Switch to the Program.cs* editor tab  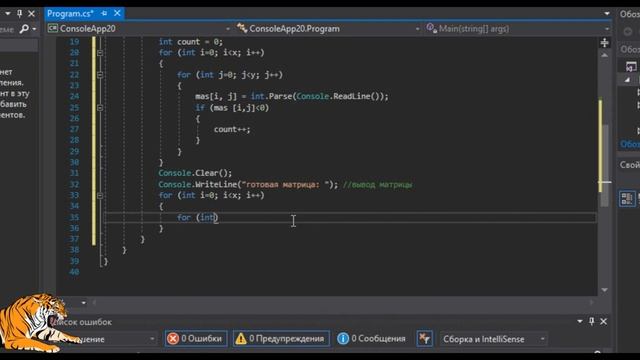(x=70, y=13)
